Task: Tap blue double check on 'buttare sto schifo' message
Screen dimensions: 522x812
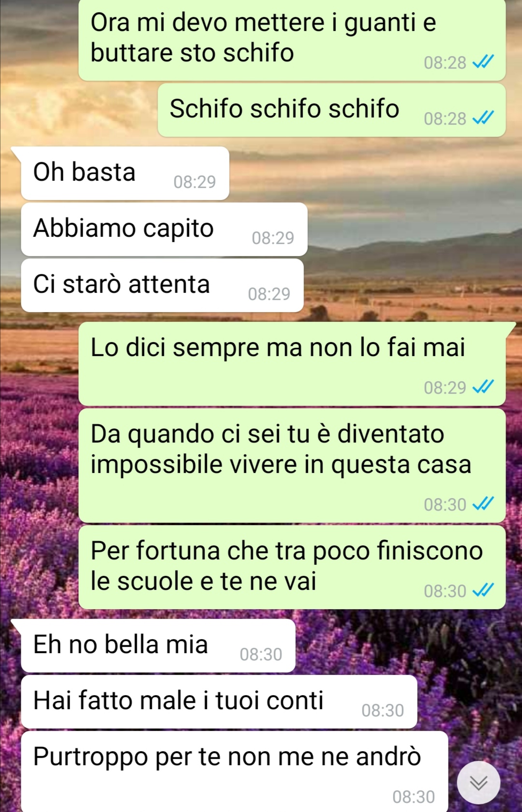Action: [483, 61]
